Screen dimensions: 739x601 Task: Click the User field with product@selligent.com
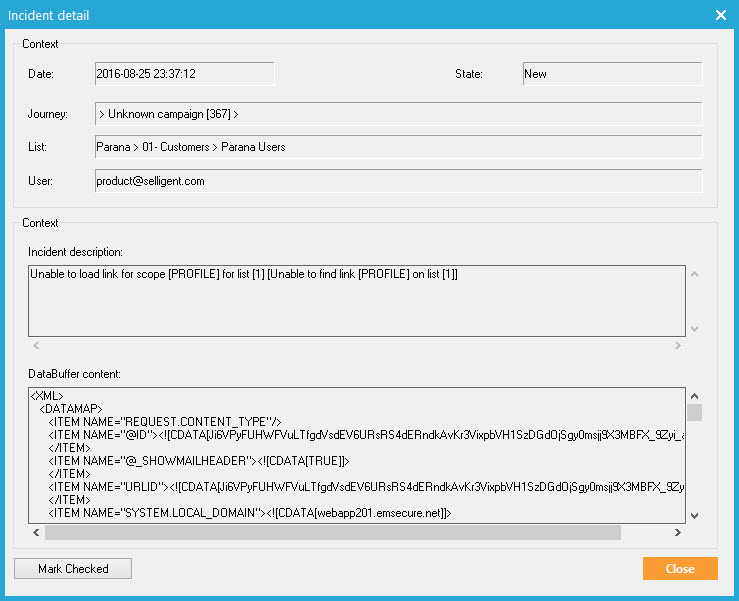click(x=398, y=181)
